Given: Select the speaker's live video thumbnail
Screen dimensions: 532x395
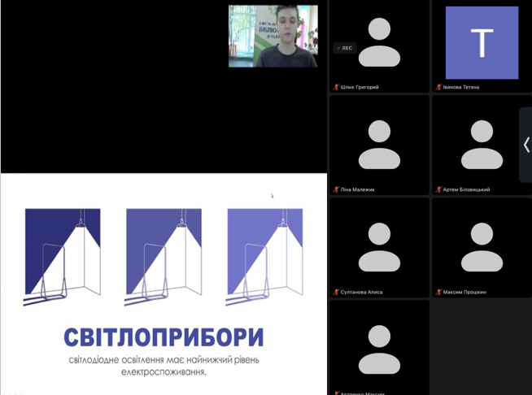Looking at the screenshot, I should pyautogui.click(x=273, y=36).
